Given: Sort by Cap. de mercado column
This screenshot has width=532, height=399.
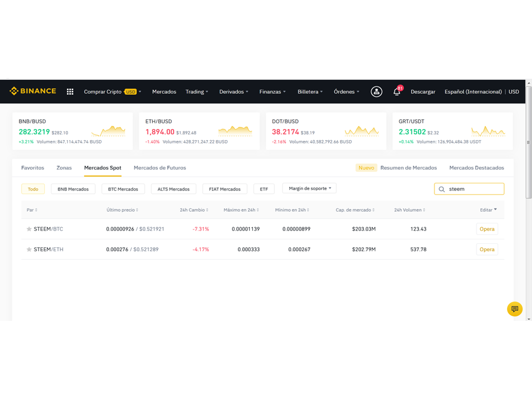Looking at the screenshot, I should click(x=355, y=210).
